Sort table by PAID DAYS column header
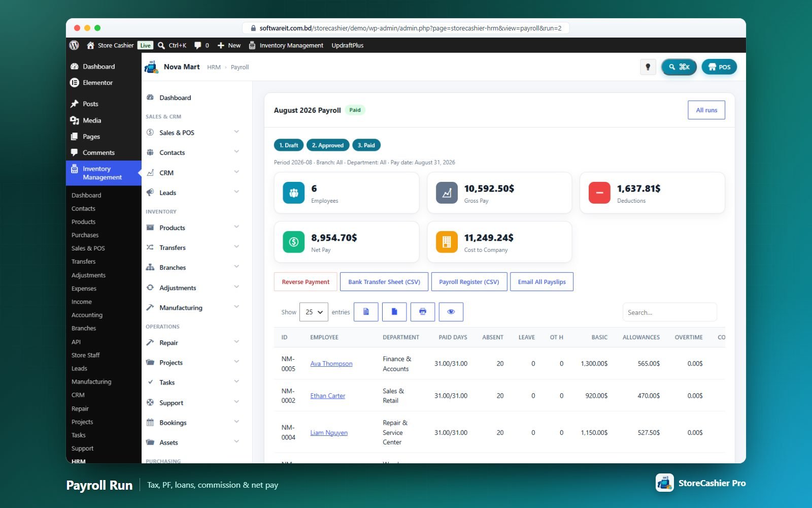The width and height of the screenshot is (812, 508). click(453, 337)
